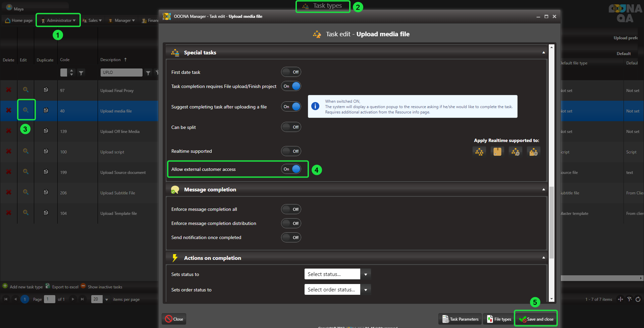The width and height of the screenshot is (644, 328).
Task: Click the Description column filter icon
Action: (148, 73)
